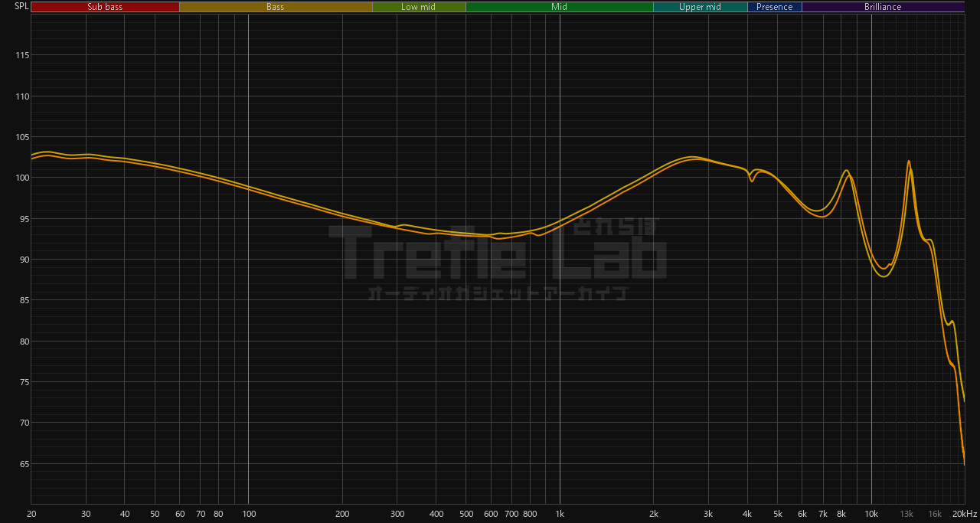Click the 100 Hz frequency axis label

[248, 514]
